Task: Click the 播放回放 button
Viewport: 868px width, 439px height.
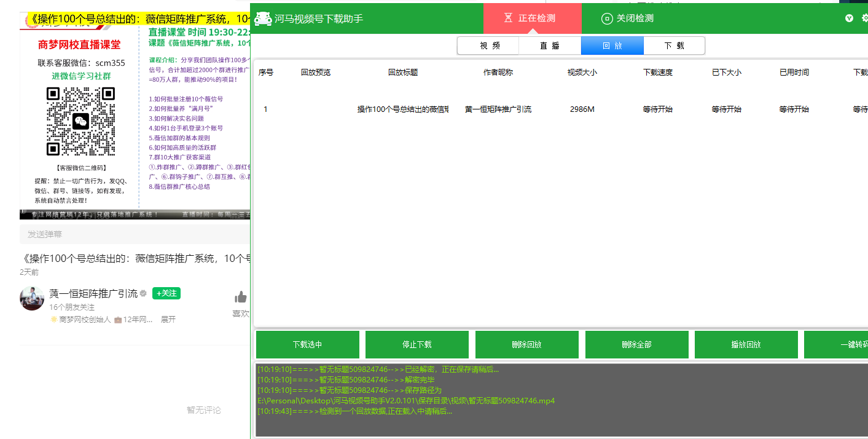Action: (746, 344)
